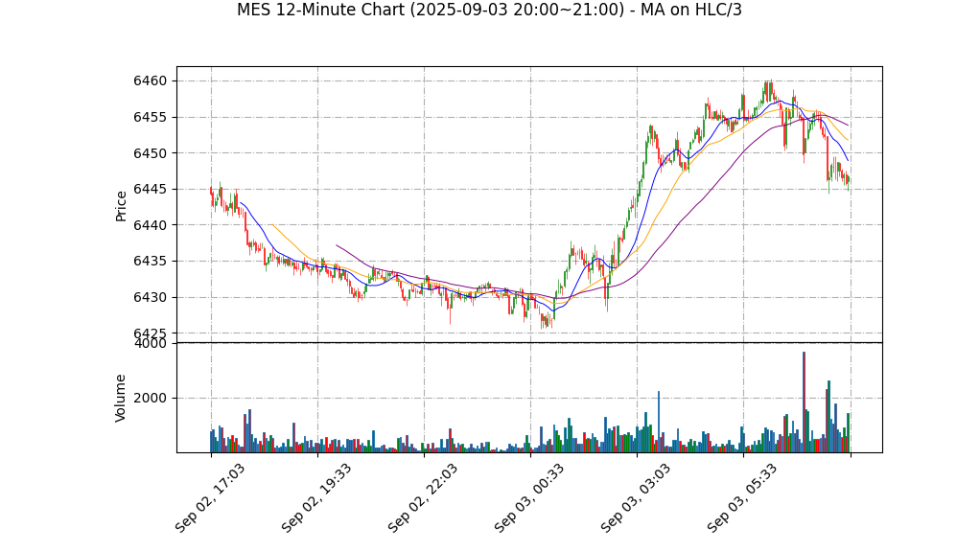
Task: Click the Price y-axis title
Action: click(x=121, y=206)
